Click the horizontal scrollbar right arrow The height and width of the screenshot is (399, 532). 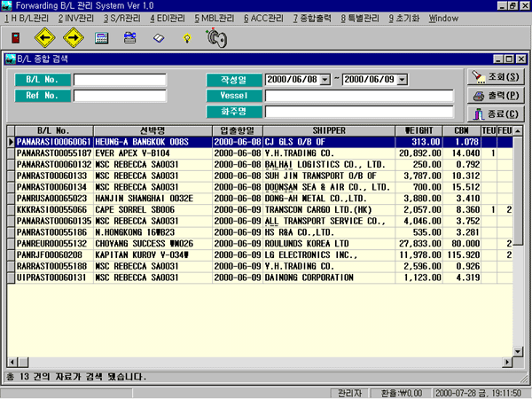pyautogui.click(x=507, y=362)
